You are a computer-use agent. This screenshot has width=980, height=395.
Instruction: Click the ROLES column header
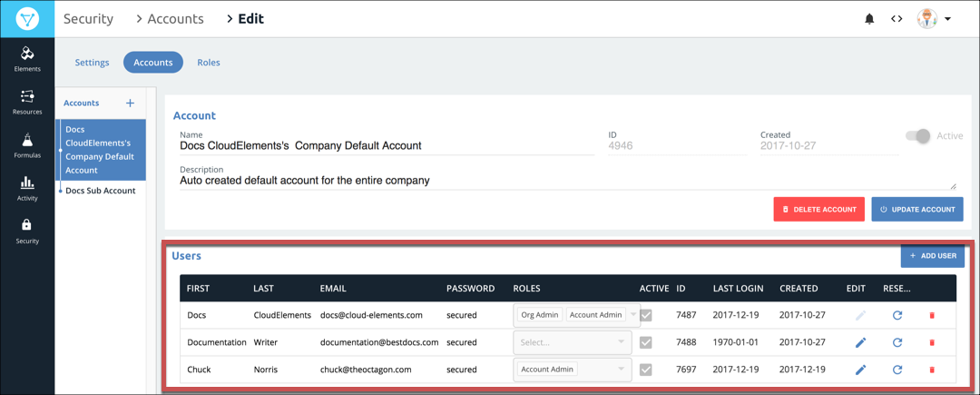tap(526, 288)
